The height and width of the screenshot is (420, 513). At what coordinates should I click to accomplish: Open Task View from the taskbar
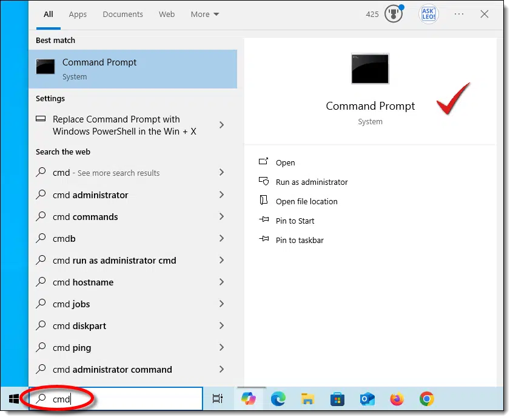click(x=217, y=399)
